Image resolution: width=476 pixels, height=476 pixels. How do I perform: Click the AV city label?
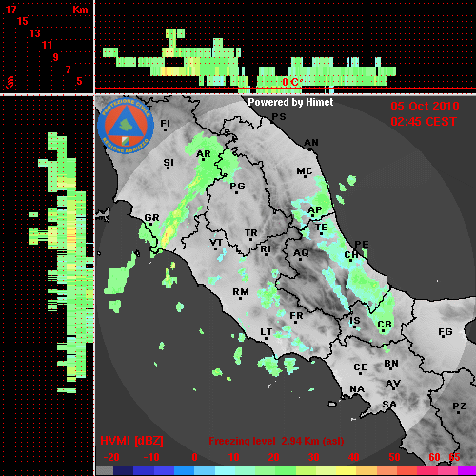(393, 384)
